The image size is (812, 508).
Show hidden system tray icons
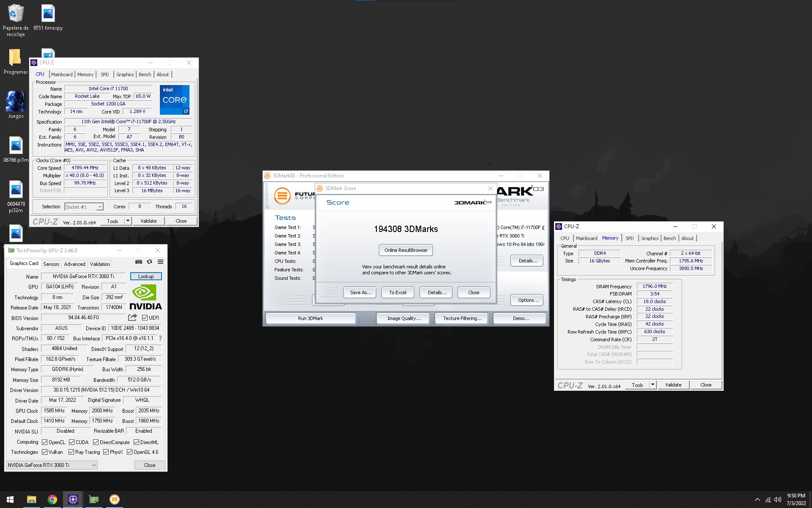coord(757,500)
